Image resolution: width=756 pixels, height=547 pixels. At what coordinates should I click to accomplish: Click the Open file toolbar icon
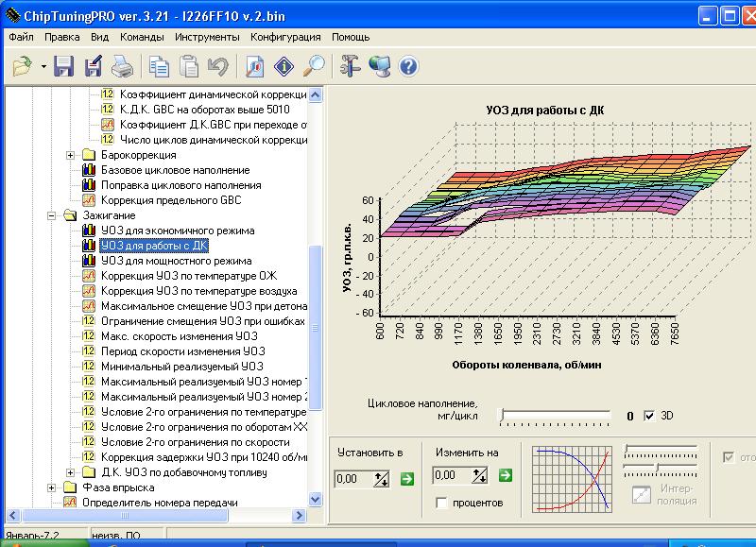[22, 66]
